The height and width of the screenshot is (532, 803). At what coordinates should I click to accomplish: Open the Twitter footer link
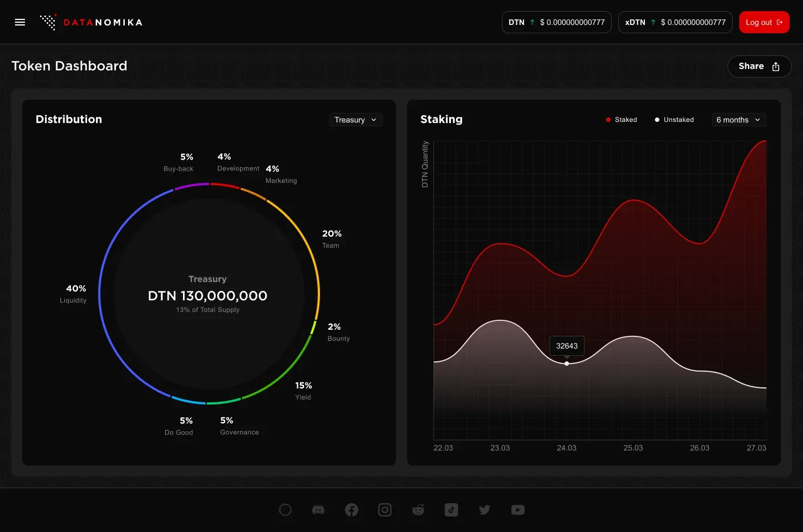pos(485,510)
